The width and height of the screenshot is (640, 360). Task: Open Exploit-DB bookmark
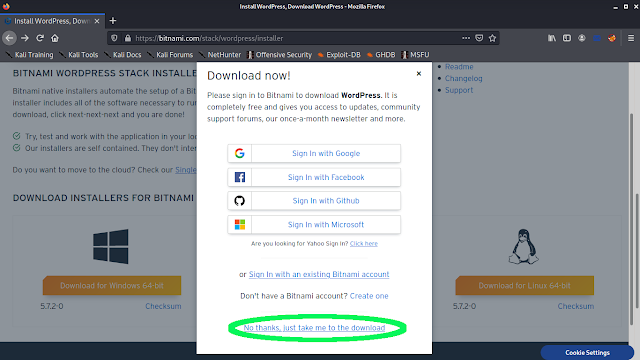(x=339, y=55)
